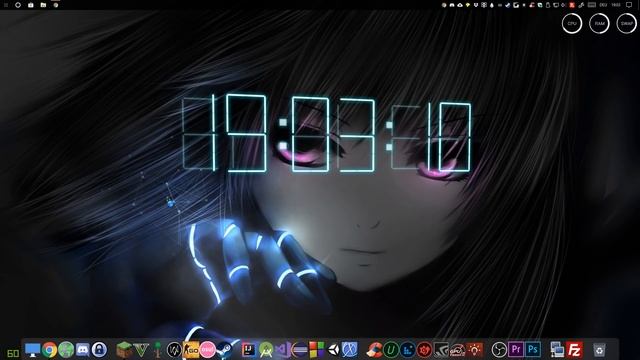The width and height of the screenshot is (640, 360).
Task: Open the Recycle Bin in dock
Action: pyautogui.click(x=599, y=350)
